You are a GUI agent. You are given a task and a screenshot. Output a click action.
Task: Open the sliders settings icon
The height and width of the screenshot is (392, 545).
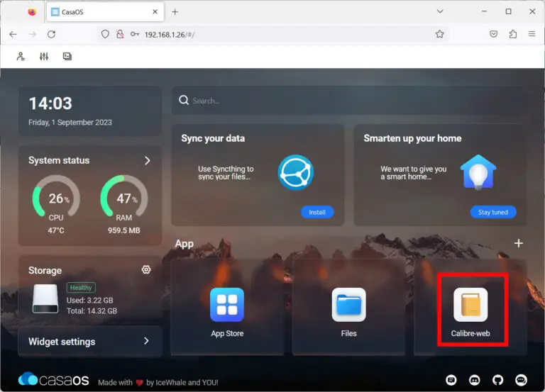tap(44, 57)
